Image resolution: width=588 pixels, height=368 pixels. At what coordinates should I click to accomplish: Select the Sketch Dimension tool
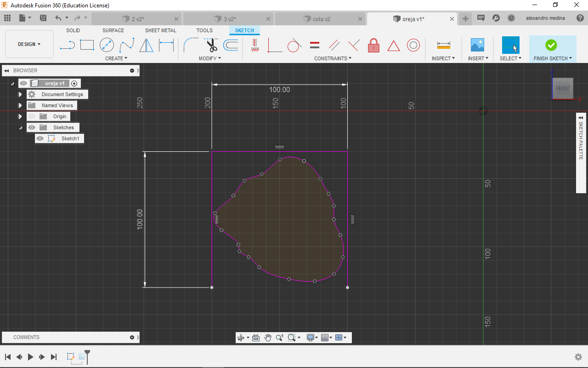pos(166,45)
